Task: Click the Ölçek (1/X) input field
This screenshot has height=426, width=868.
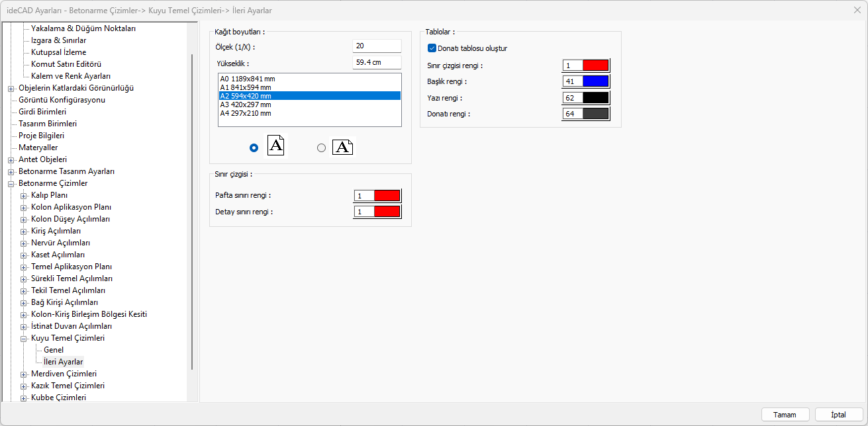Action: pos(377,46)
